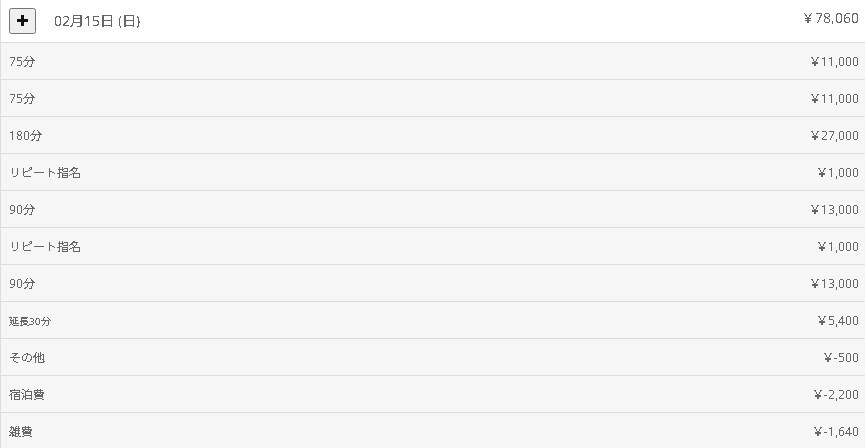Click the ¥5,400 extension amount

[x=837, y=321]
